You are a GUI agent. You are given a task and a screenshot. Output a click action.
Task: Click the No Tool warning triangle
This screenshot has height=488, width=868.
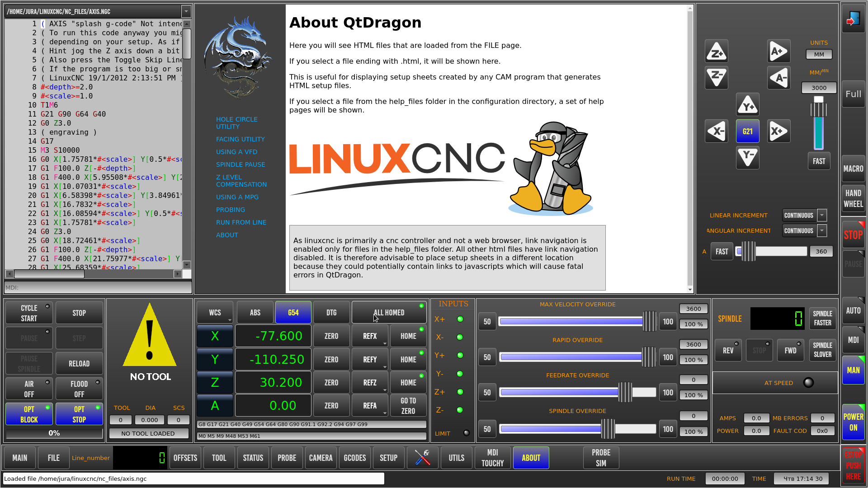(x=150, y=336)
